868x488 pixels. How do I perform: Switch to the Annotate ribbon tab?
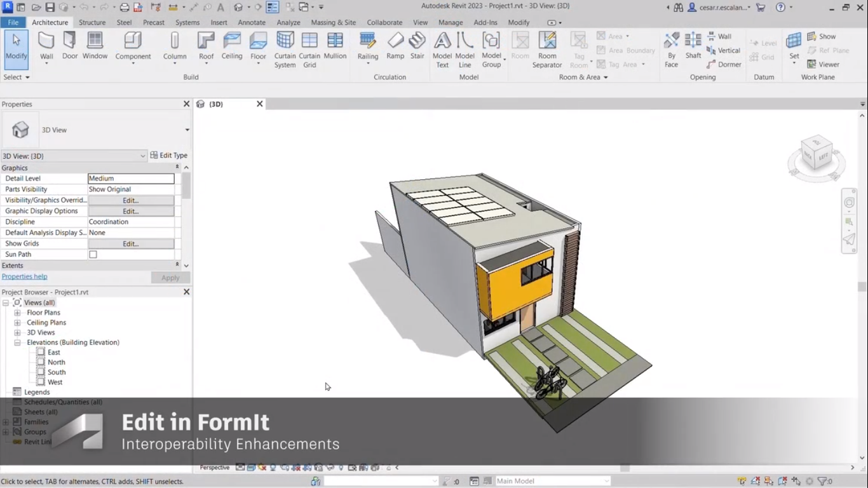pos(252,22)
